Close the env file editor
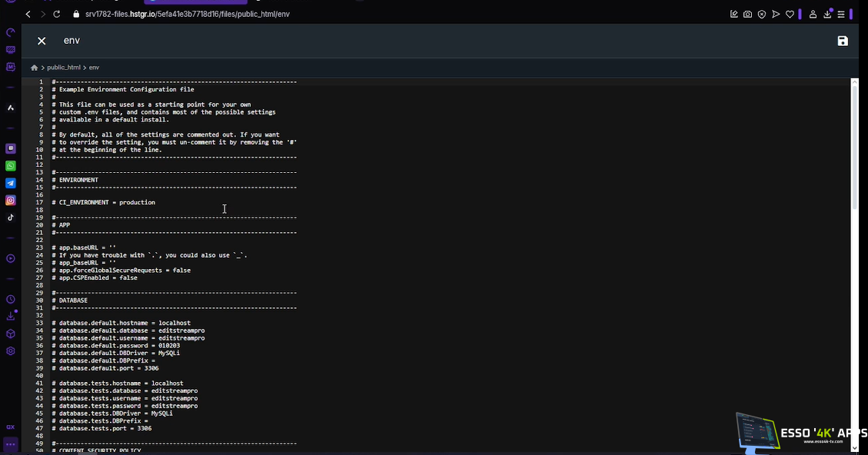This screenshot has width=868, height=455. (42, 41)
